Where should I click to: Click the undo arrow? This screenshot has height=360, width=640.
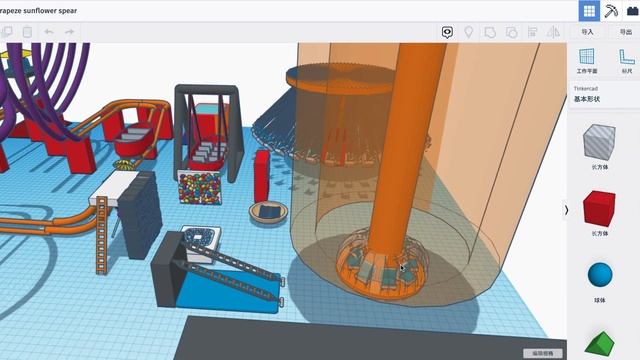click(x=49, y=32)
